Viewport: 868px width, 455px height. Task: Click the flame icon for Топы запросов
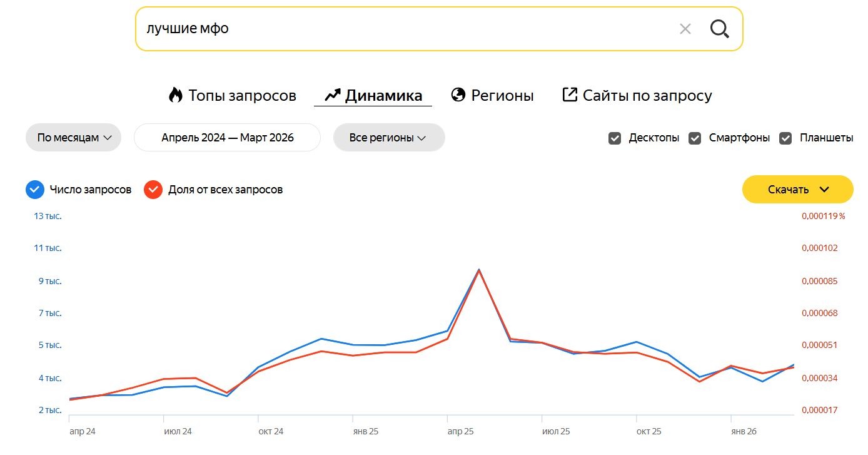[x=176, y=95]
